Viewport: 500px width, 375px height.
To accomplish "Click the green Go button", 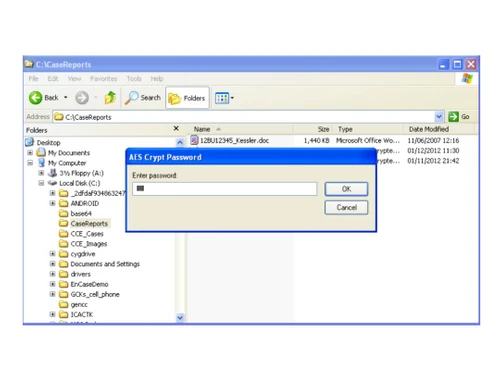I will tap(459, 117).
